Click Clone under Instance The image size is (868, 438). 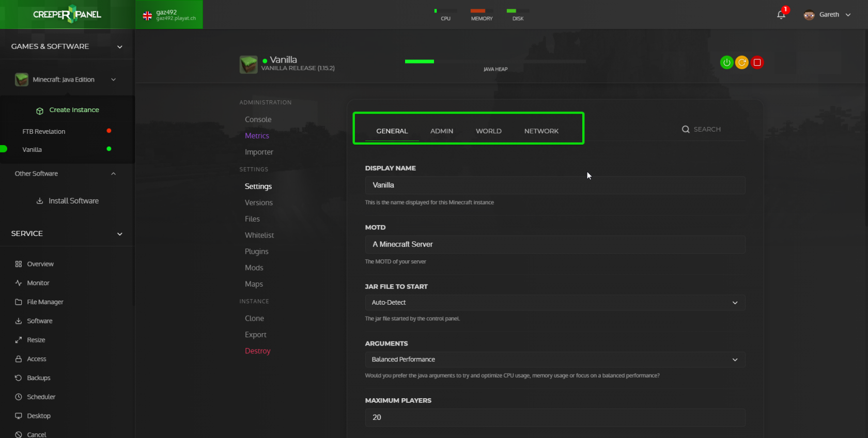click(x=254, y=318)
